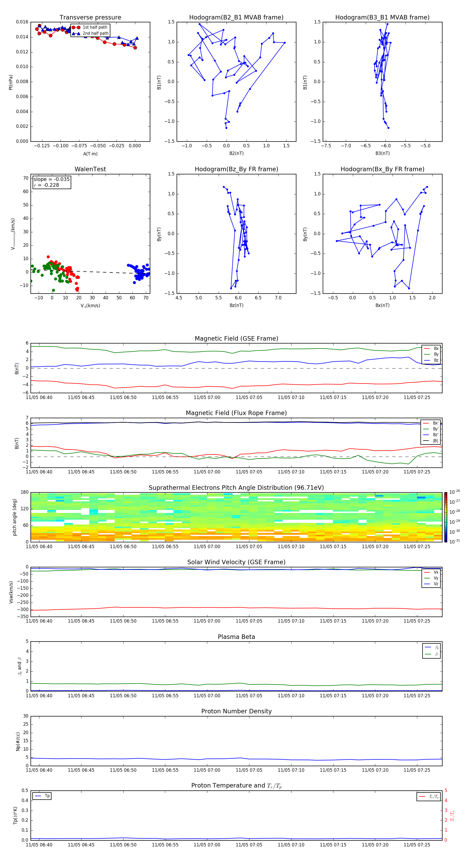Click the 'B3(nT)' axis label
This screenshot has height=868, width=473.
(382, 153)
